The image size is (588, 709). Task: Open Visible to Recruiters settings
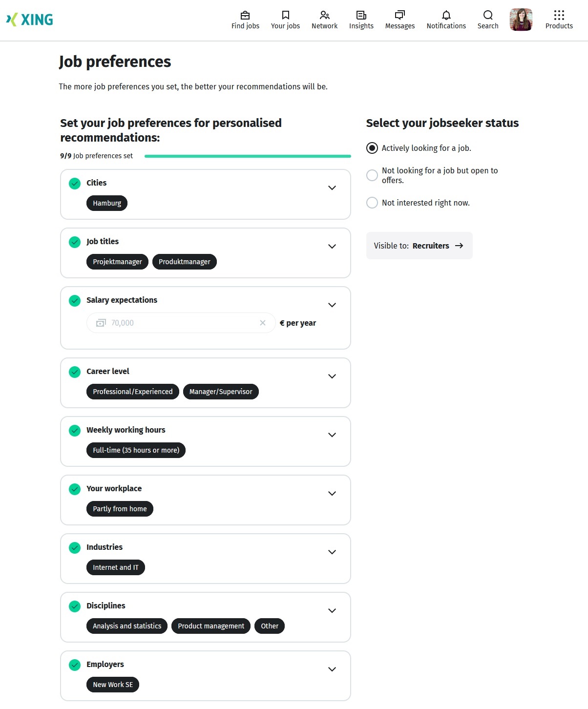tap(419, 246)
